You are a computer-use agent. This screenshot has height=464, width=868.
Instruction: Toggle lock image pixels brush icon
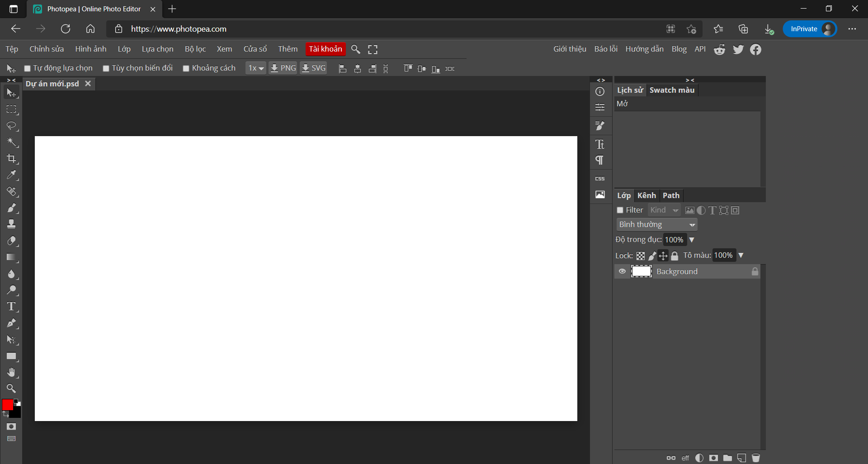point(652,256)
